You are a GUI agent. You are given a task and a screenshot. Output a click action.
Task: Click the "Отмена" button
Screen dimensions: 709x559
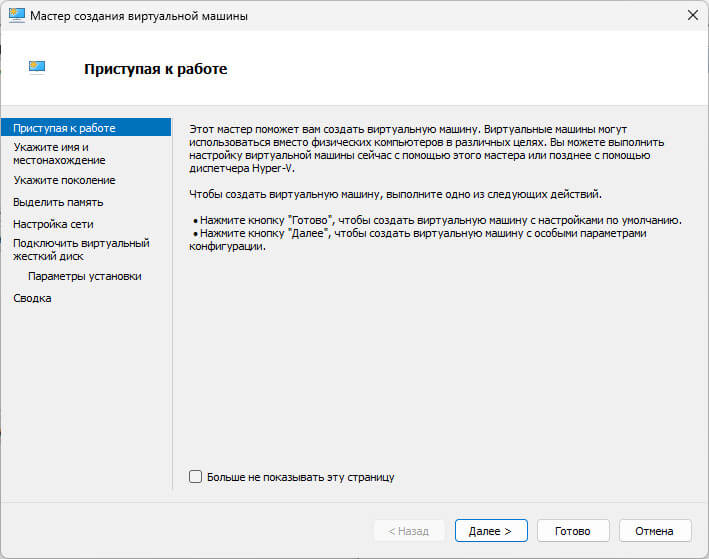(x=655, y=531)
